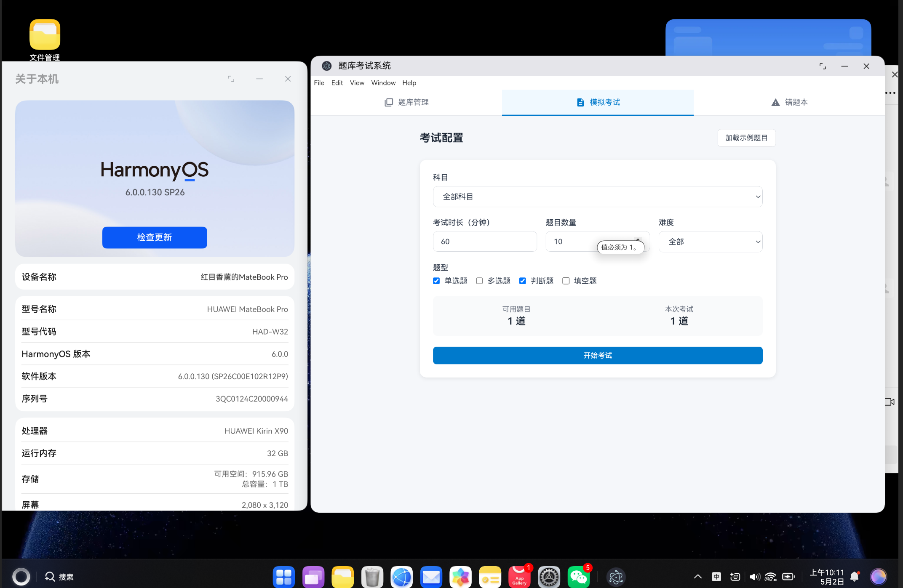This screenshot has height=588, width=903.
Task: Open the Edit menu
Action: coord(337,83)
